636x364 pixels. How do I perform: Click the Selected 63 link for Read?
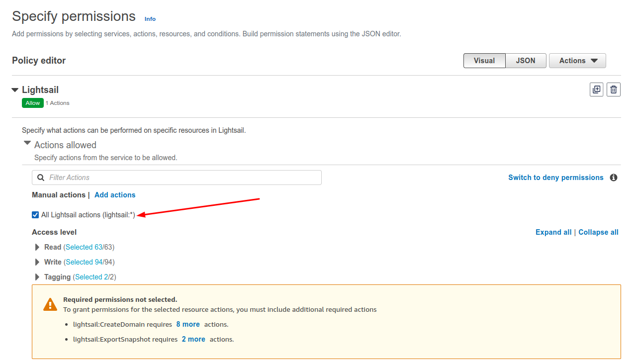pos(84,247)
